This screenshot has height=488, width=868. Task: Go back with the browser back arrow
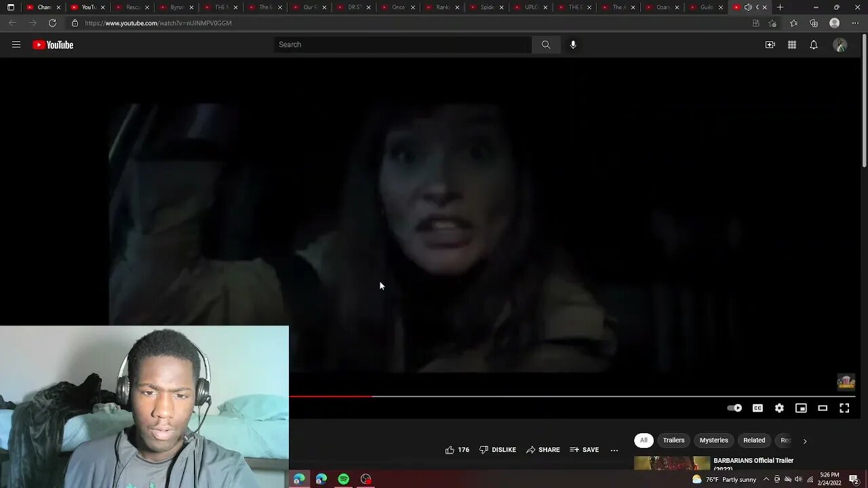click(13, 23)
